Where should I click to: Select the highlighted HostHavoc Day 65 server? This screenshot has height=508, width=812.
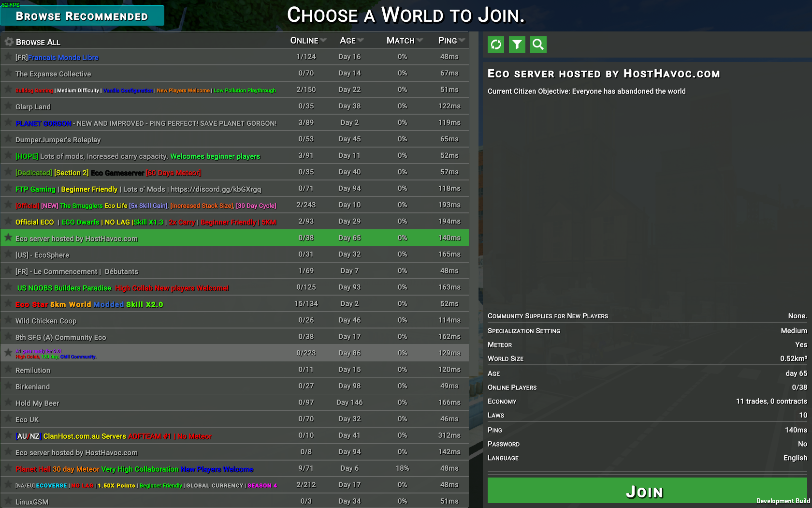(x=235, y=238)
